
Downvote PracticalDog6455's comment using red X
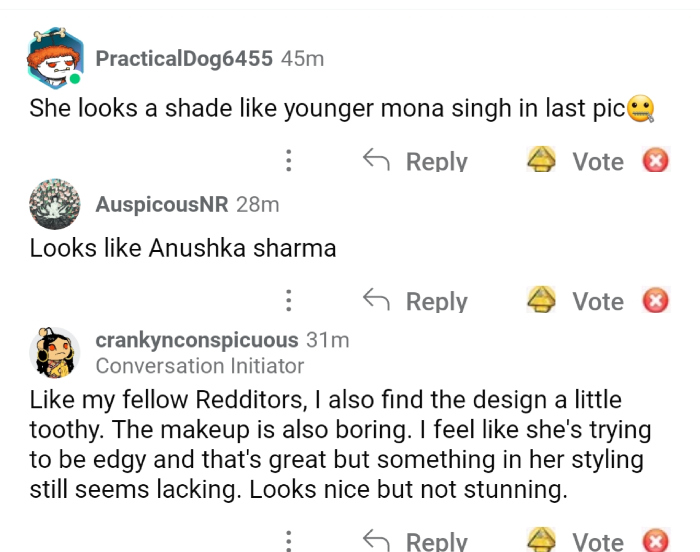click(656, 160)
